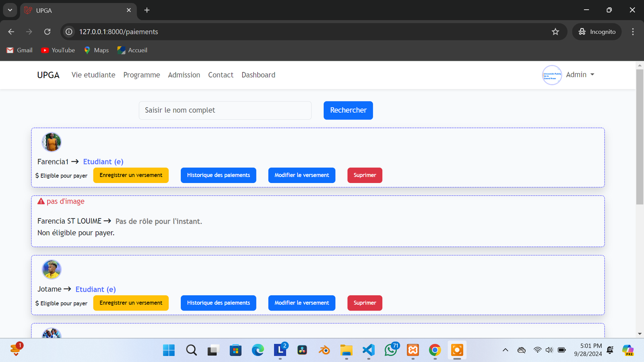The image size is (644, 362).
Task: Open the Gmail bookmark
Action: coord(19,50)
